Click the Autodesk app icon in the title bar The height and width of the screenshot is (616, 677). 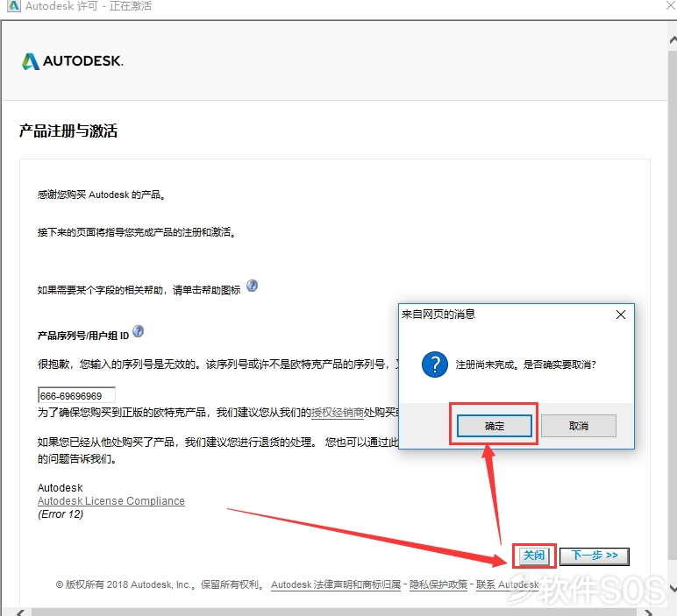click(14, 6)
